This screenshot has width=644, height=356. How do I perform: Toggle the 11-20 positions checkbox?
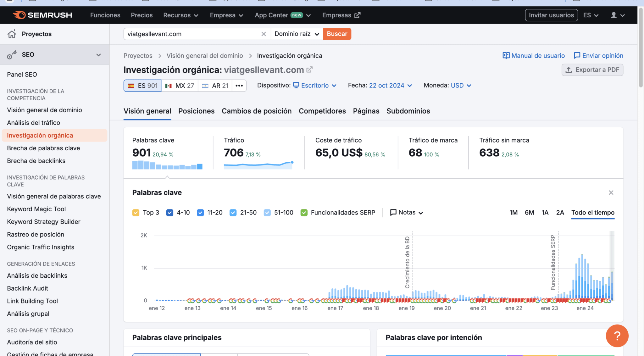pyautogui.click(x=200, y=213)
